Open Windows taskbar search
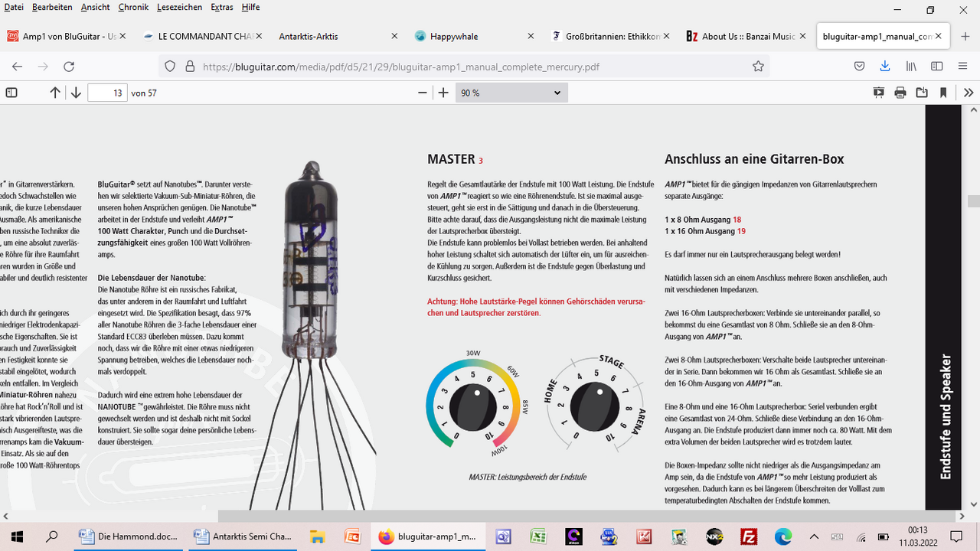Image resolution: width=980 pixels, height=551 pixels. pos(52,536)
